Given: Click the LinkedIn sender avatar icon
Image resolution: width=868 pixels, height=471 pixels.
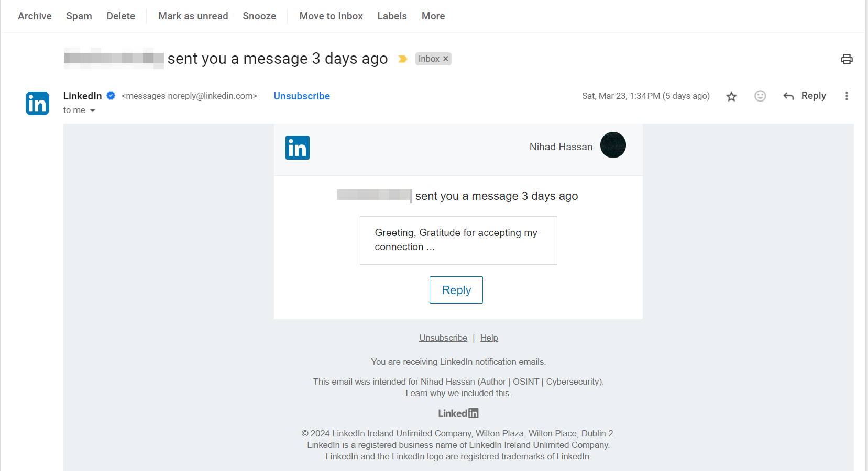Looking at the screenshot, I should [37, 103].
